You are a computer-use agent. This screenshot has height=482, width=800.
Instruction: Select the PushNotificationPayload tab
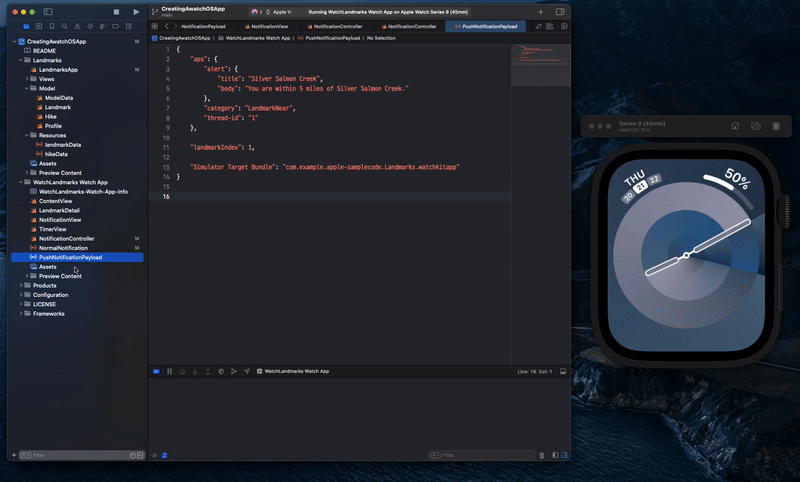tap(486, 27)
